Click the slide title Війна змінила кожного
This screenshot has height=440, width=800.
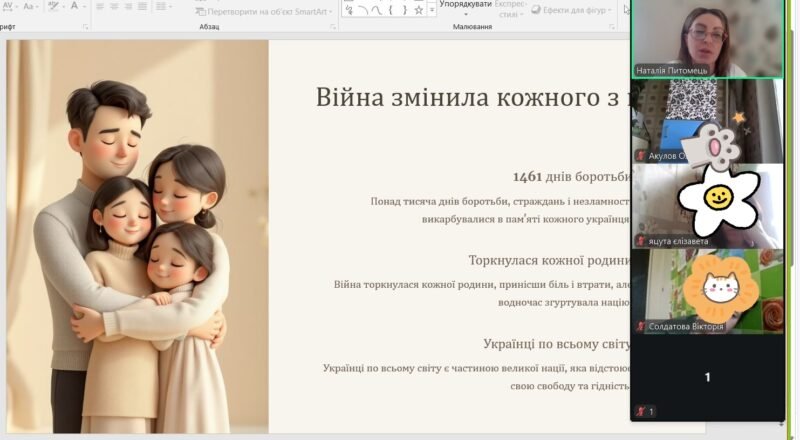point(470,98)
